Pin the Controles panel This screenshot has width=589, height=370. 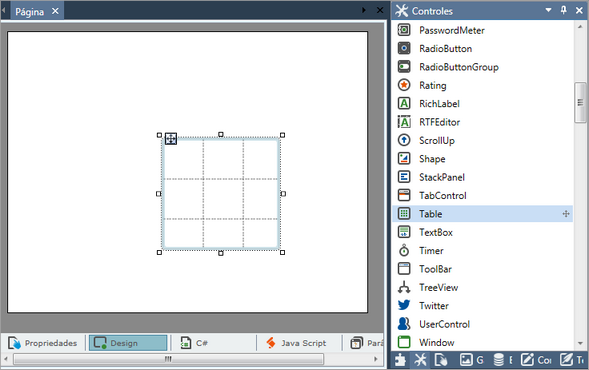[x=563, y=10]
